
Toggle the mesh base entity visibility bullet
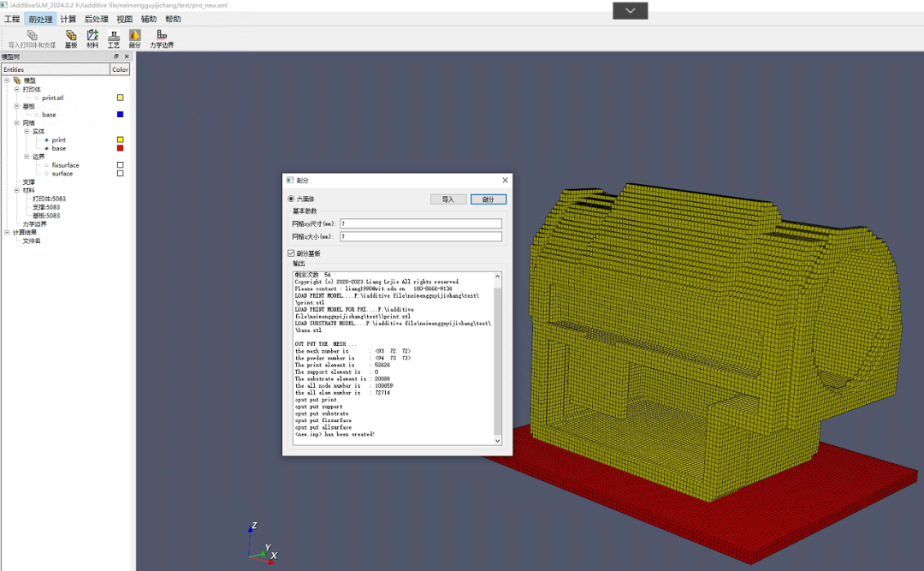[x=46, y=149]
